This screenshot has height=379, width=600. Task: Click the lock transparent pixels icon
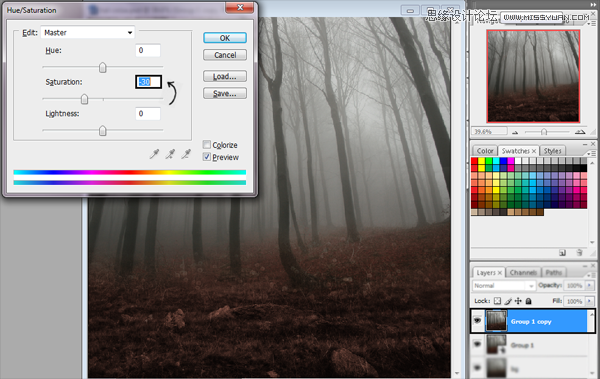click(x=497, y=301)
